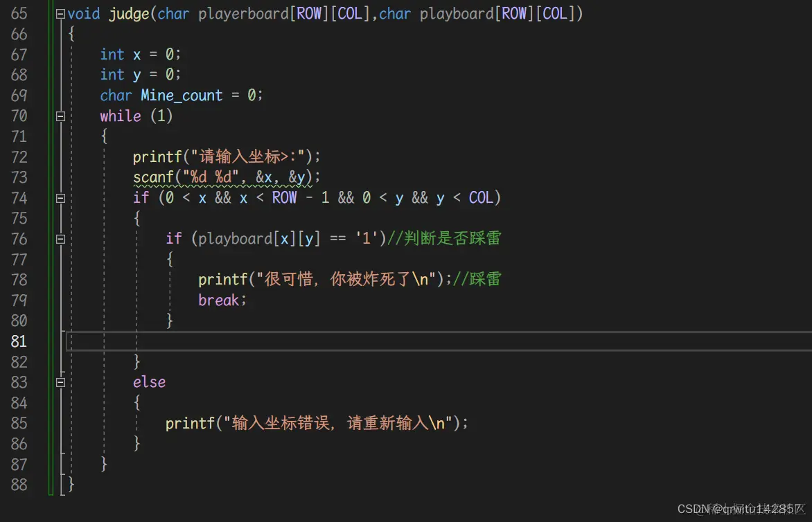Click the while keyword
Screen dimensions: 812x522
pos(120,116)
